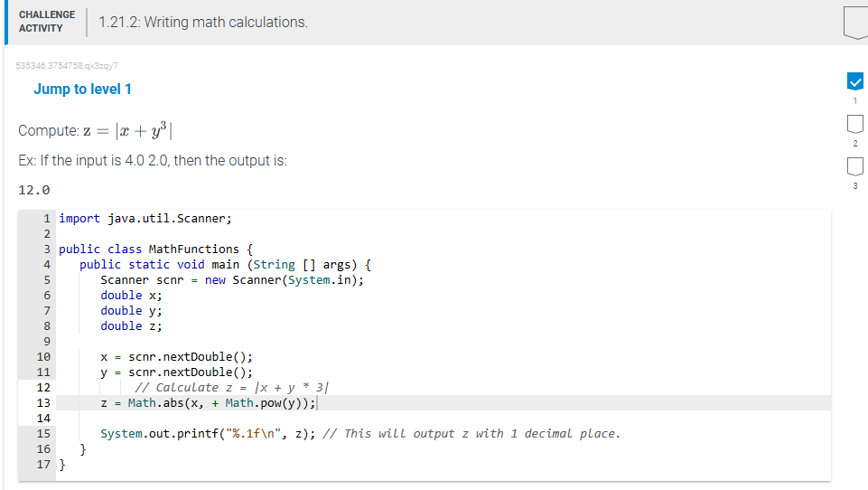Click line number 13 in gutter
868x490 pixels.
43,403
